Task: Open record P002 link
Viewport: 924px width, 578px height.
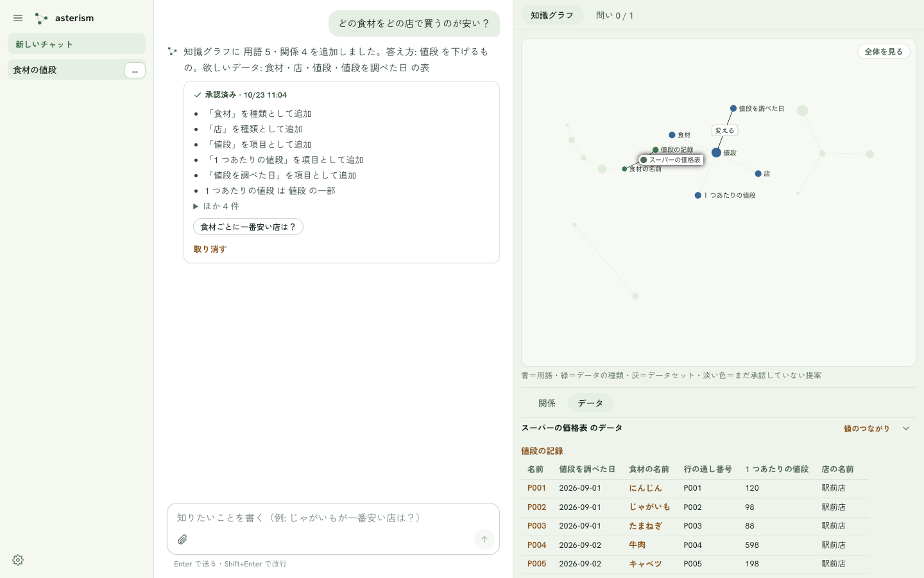Action: [536, 507]
